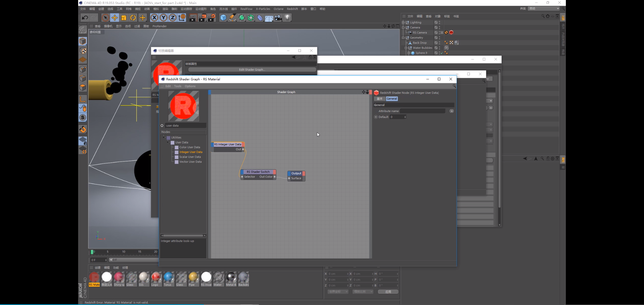Click the Light bulb icon in toolbar

(287, 18)
